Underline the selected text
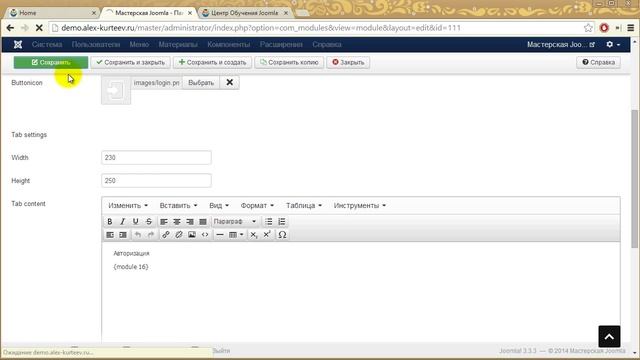The image size is (640, 360). (136, 222)
